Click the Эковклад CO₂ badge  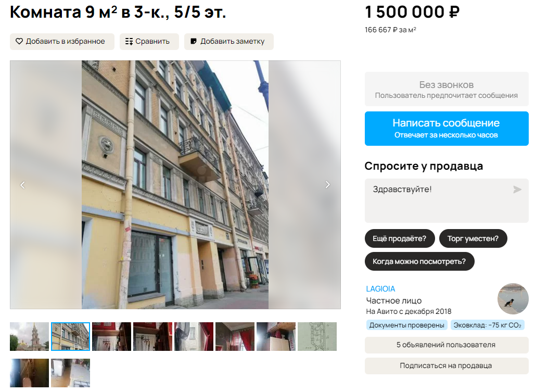(487, 325)
